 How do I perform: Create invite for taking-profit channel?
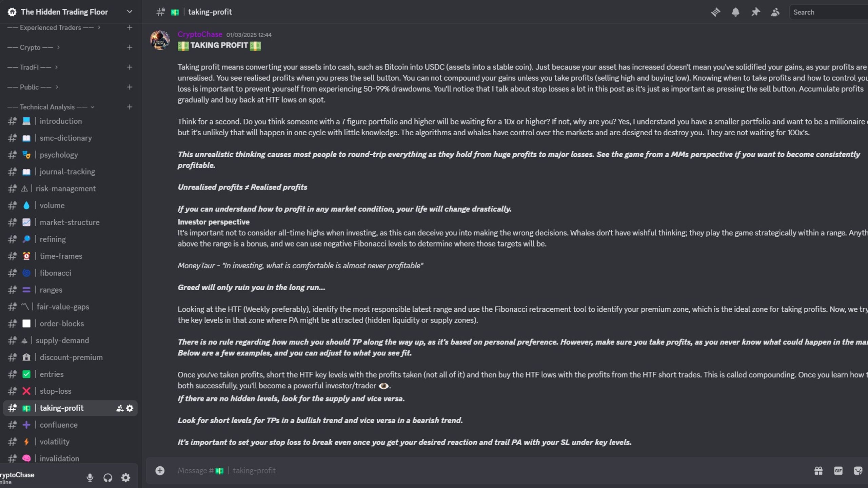click(x=119, y=408)
